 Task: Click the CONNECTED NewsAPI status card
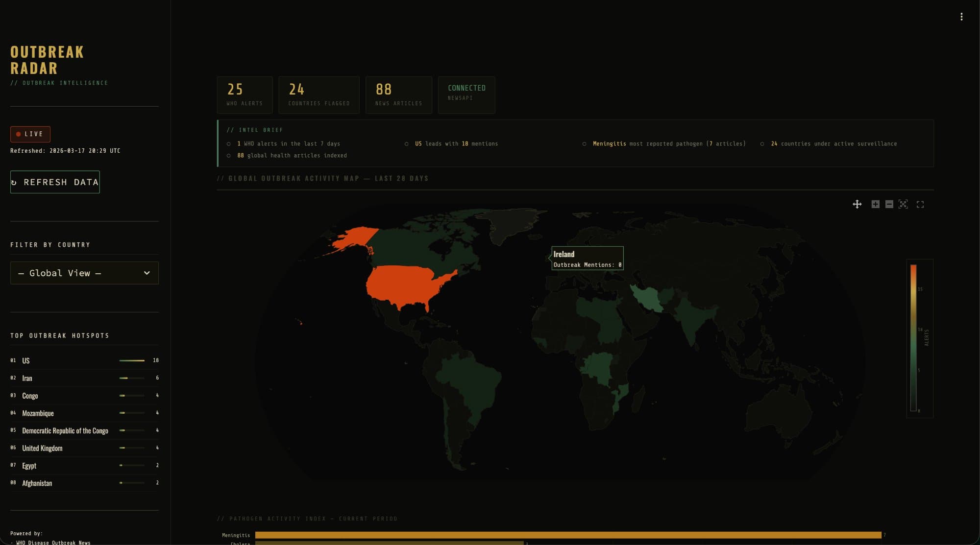(x=466, y=95)
